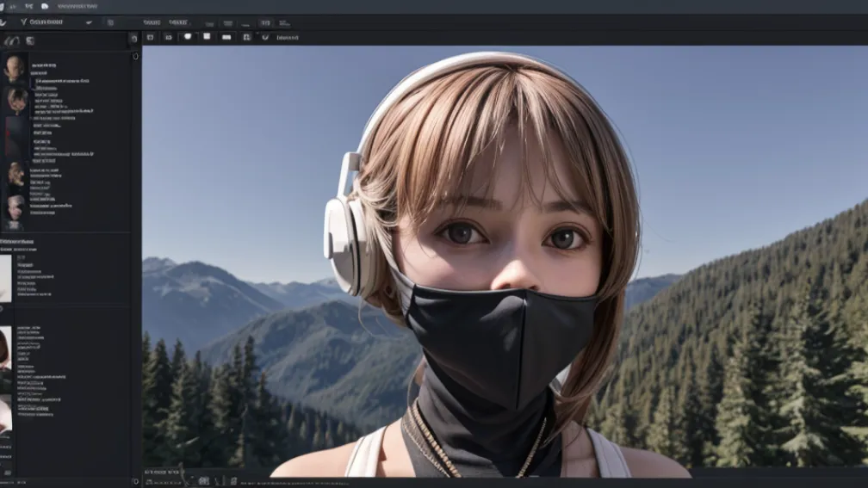Toggle the small icon at left panel's top-right corner
This screenshot has width=868, height=488.
coord(133,39)
